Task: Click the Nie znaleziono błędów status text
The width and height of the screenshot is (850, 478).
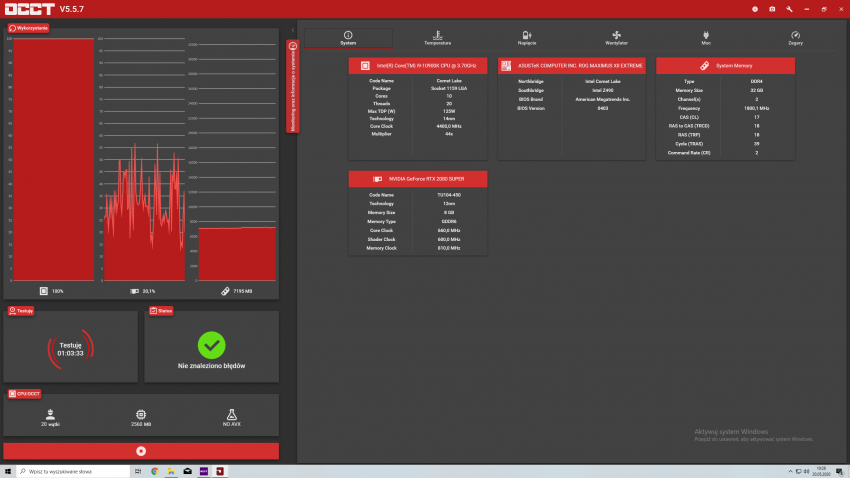Action: click(x=211, y=366)
